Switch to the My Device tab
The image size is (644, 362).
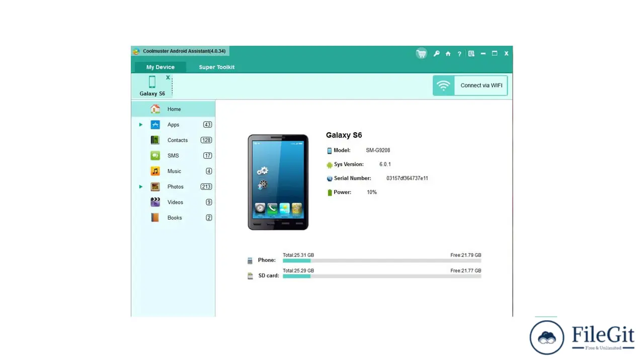(x=160, y=67)
